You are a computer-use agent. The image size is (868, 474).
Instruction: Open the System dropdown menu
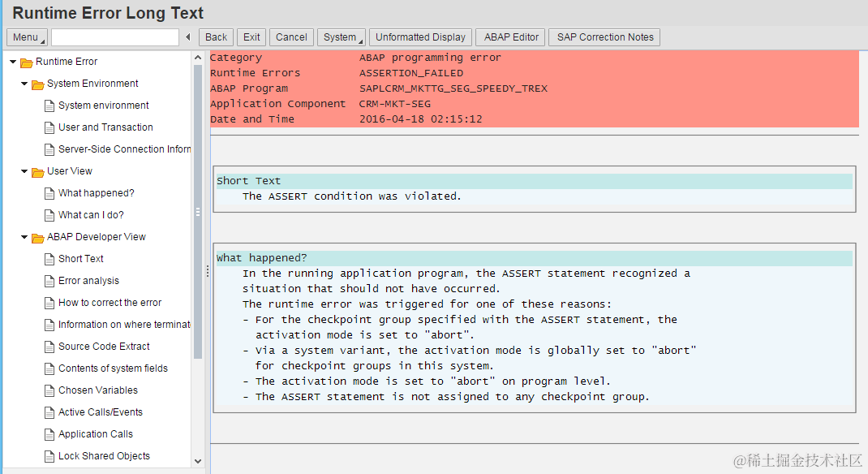(344, 37)
